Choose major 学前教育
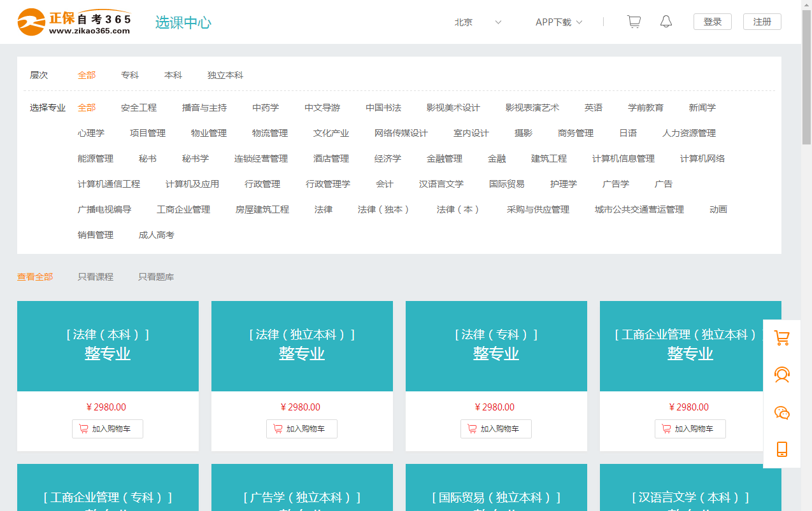Image resolution: width=812 pixels, height=511 pixels. (x=646, y=108)
